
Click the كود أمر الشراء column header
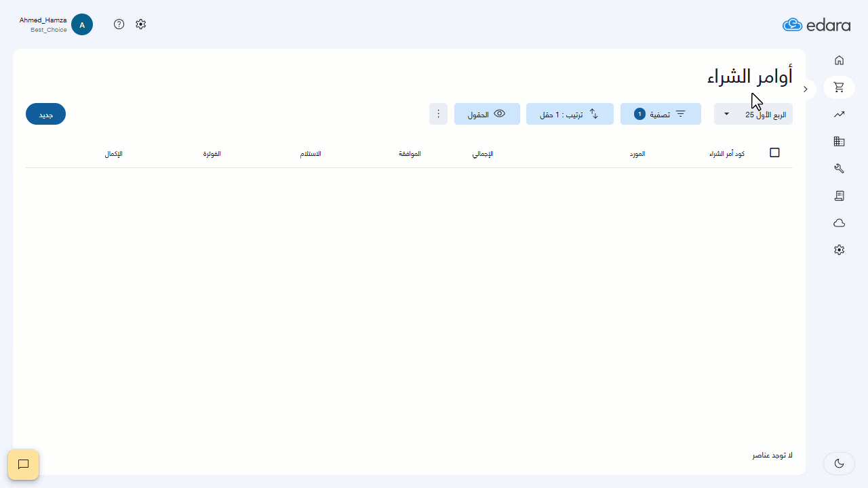coord(727,154)
